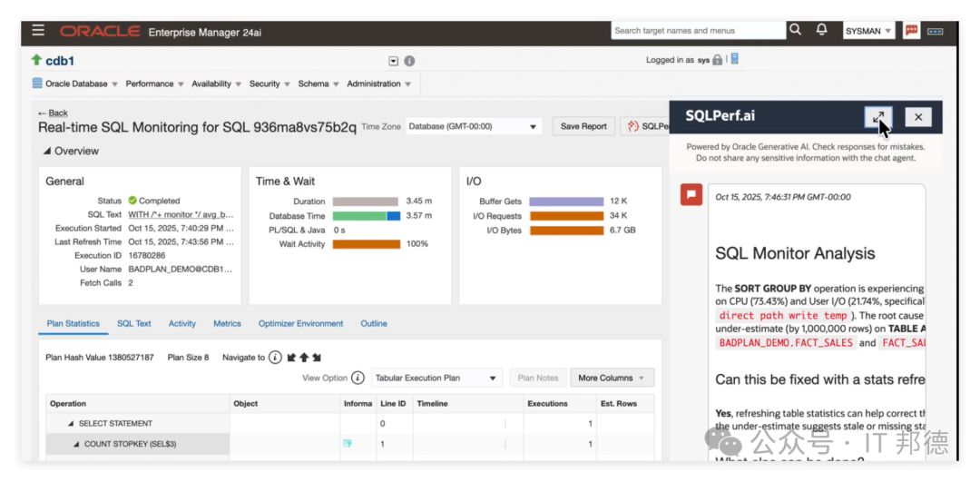The image size is (980, 482).
Task: Click the info icon next to cdb1
Action: click(409, 61)
